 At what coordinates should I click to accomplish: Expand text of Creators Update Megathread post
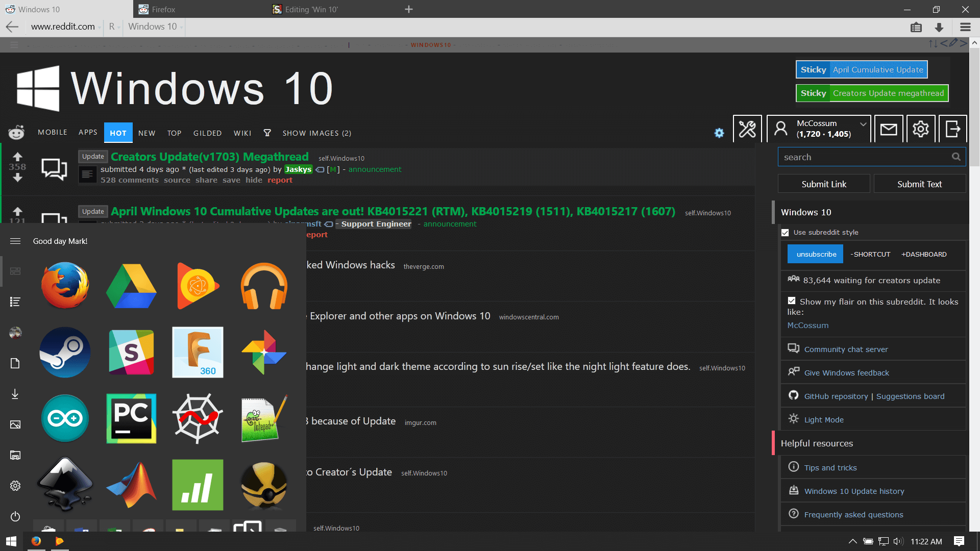[87, 174]
